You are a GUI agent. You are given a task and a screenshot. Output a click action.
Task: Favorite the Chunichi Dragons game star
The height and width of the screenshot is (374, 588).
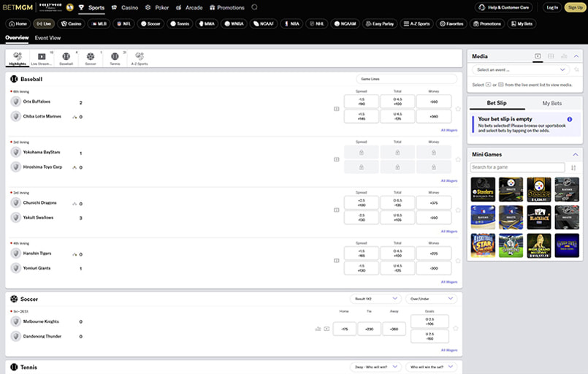(x=458, y=210)
